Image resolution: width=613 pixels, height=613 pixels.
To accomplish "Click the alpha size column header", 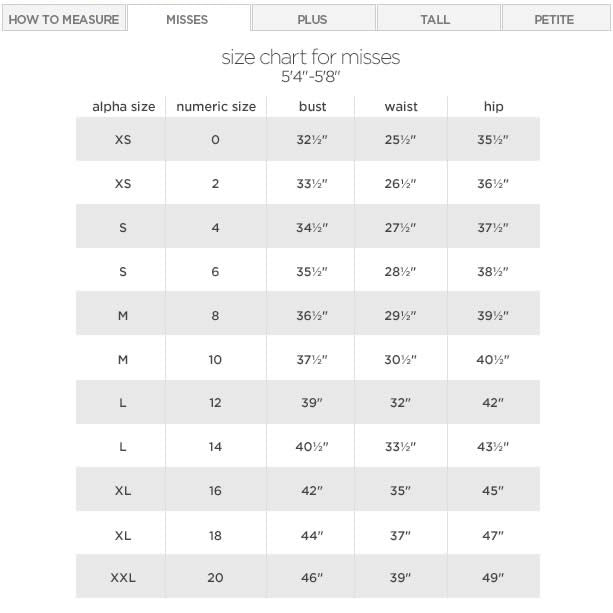I will point(123,106).
